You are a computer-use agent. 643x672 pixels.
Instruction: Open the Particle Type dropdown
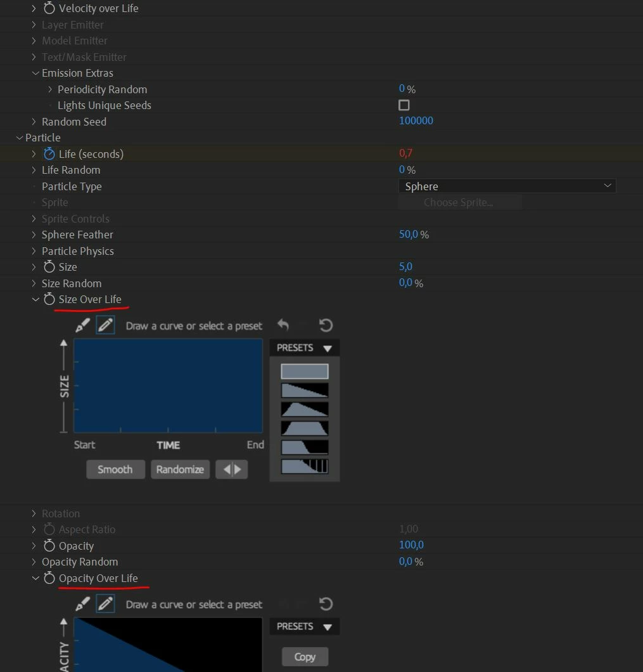click(507, 186)
